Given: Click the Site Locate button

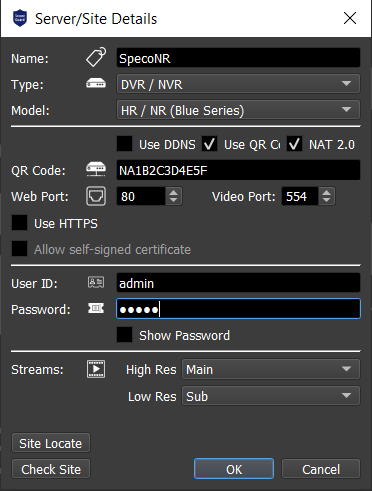Looking at the screenshot, I should click(x=51, y=443).
